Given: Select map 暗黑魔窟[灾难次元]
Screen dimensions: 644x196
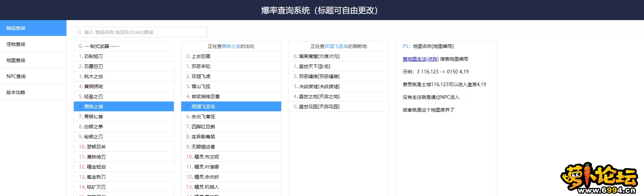Looking at the screenshot, I should [319, 56].
